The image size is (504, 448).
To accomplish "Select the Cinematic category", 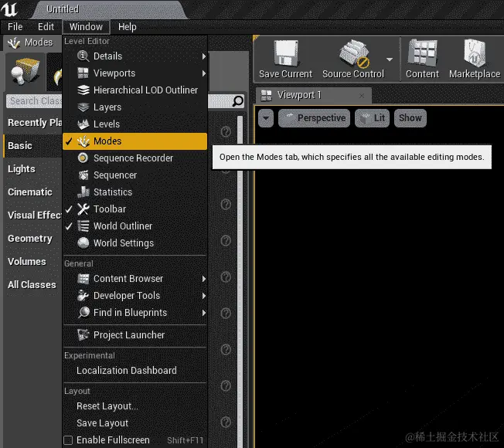I will (32, 192).
